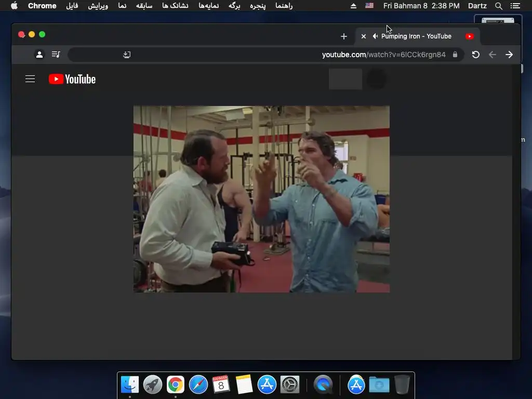This screenshot has width=532, height=399.
Task: Click the eject icon in menu bar
Action: tap(353, 6)
